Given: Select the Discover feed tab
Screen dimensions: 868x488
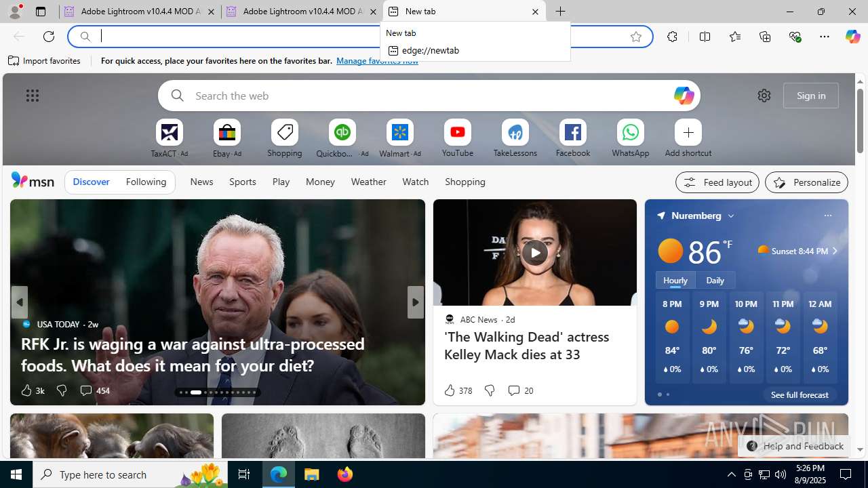Looking at the screenshot, I should 91,182.
